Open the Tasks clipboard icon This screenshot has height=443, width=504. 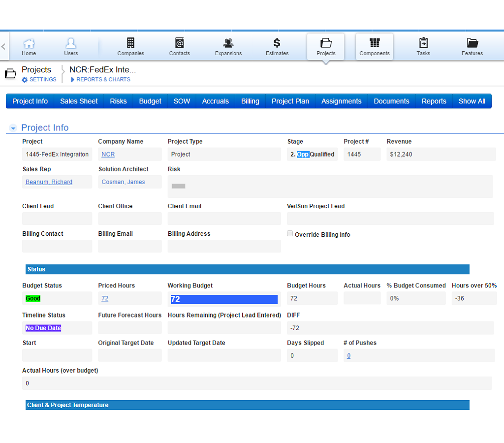(x=423, y=43)
